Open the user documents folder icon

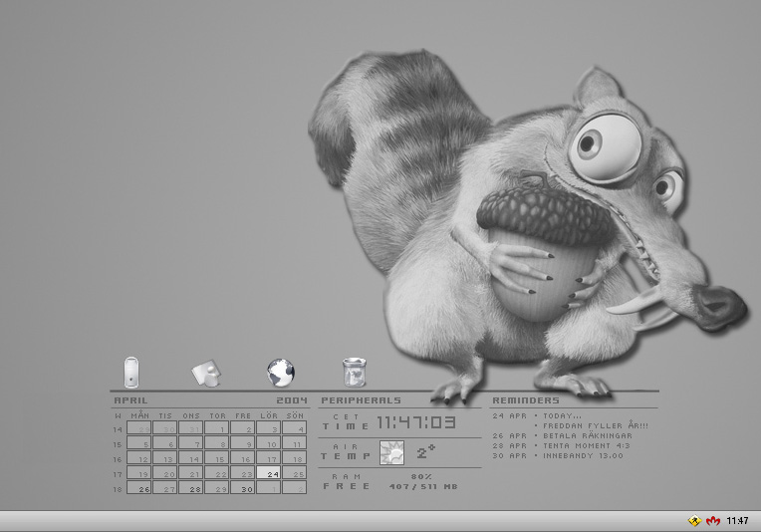[206, 373]
